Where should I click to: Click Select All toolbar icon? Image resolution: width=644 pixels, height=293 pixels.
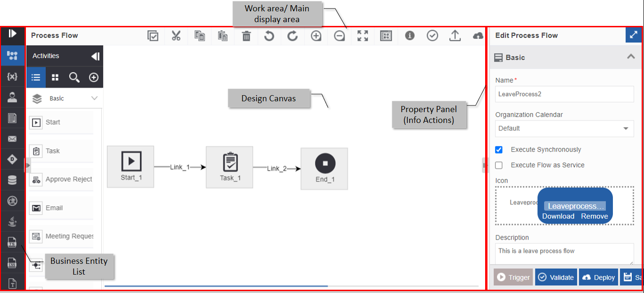(153, 36)
